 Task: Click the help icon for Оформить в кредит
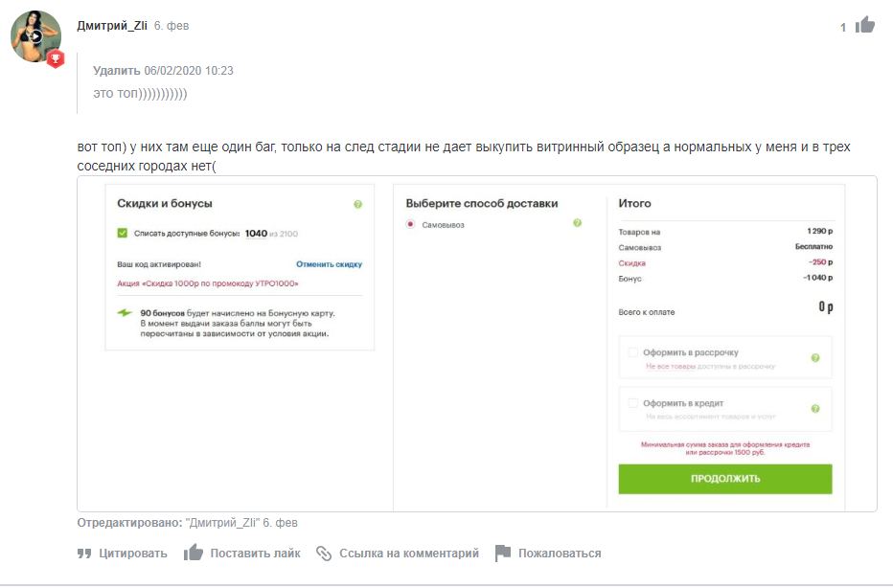815,409
